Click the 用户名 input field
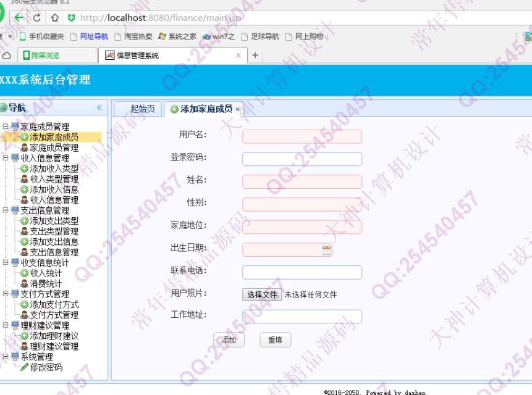The width and height of the screenshot is (532, 395). [302, 136]
